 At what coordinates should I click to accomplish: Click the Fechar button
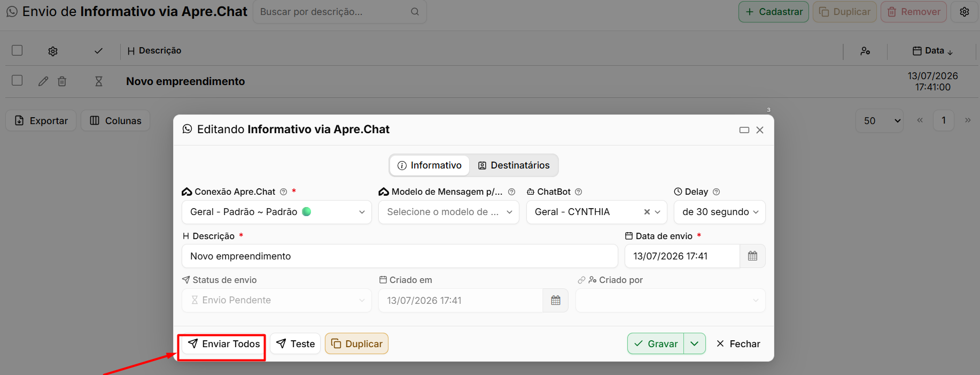(x=738, y=343)
